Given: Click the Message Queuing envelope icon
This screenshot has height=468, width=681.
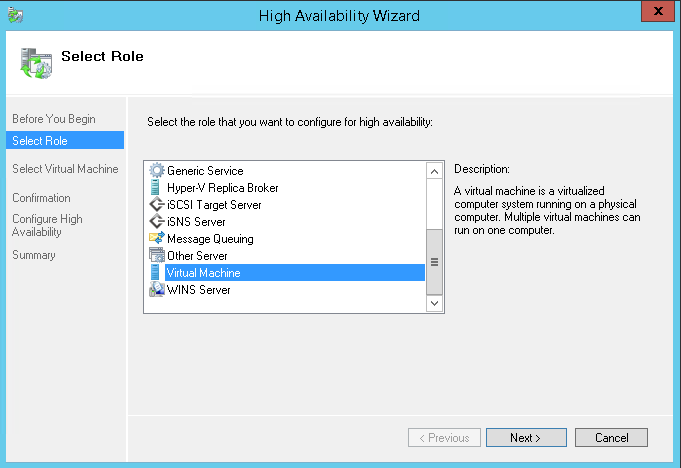Looking at the screenshot, I should tap(156, 238).
